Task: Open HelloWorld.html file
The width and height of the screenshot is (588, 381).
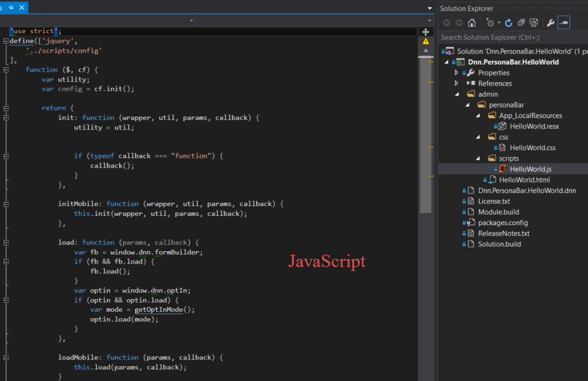Action: (524, 180)
